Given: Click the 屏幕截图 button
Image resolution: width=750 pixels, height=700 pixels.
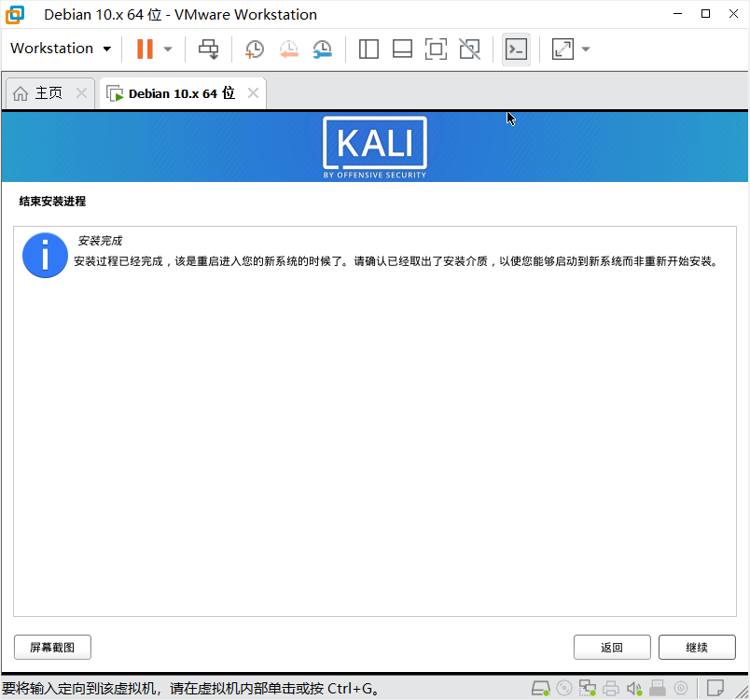Looking at the screenshot, I should pos(52,648).
